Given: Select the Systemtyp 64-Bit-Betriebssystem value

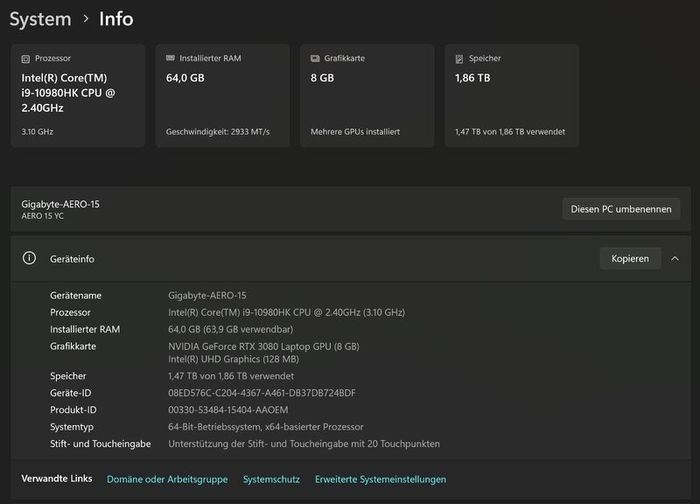Looking at the screenshot, I should 266,427.
